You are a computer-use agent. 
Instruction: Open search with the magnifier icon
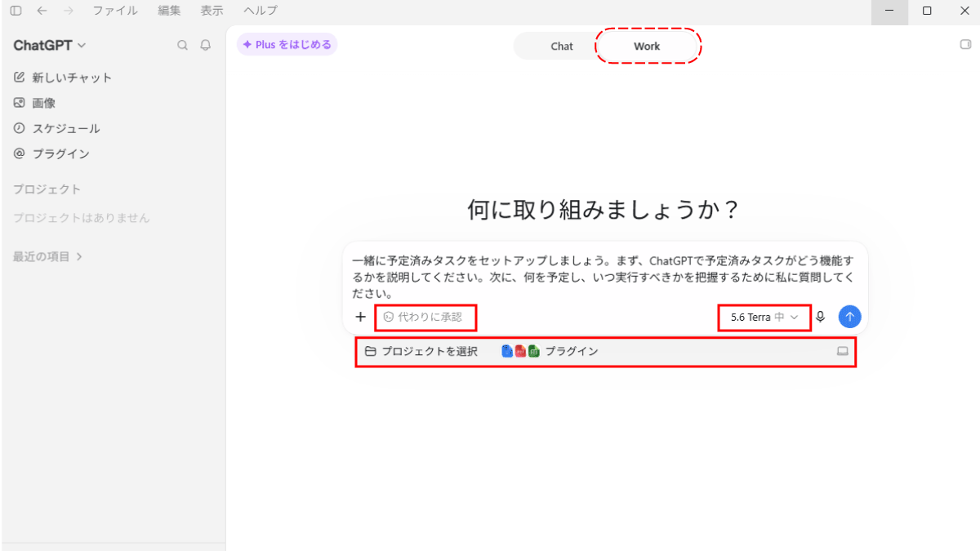coord(183,46)
